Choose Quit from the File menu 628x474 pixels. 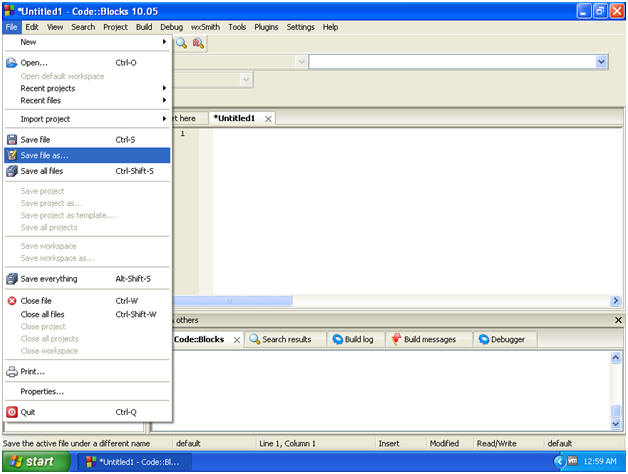tap(88, 412)
